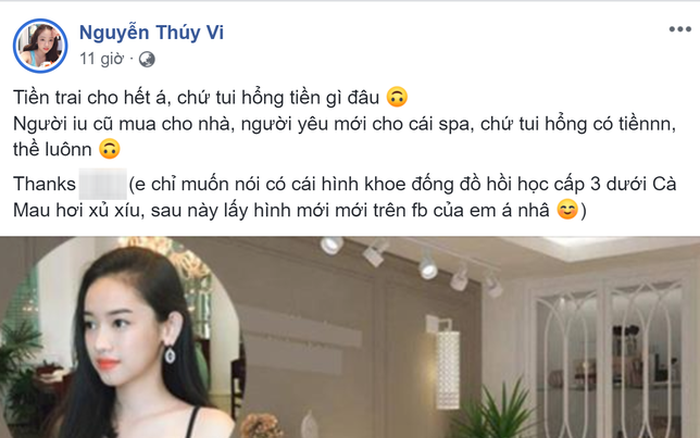The width and height of the screenshot is (700, 438).
Task: Click the white wall lamp in photo
Action: tap(445, 361)
